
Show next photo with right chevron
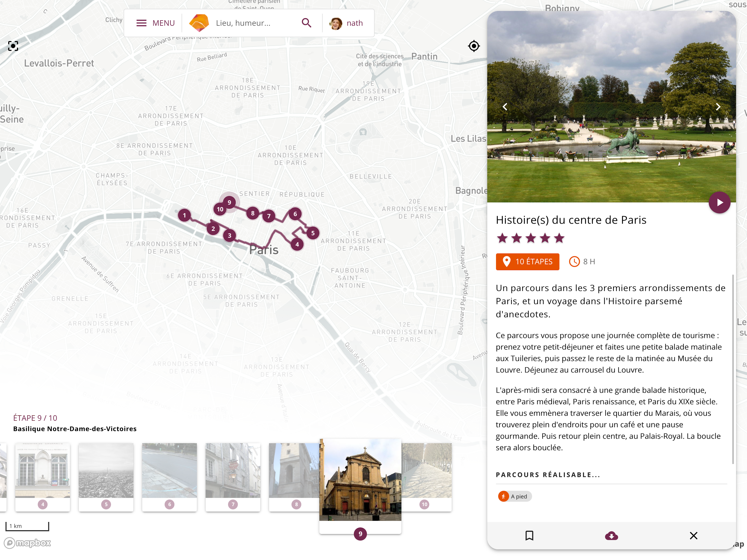click(x=718, y=107)
